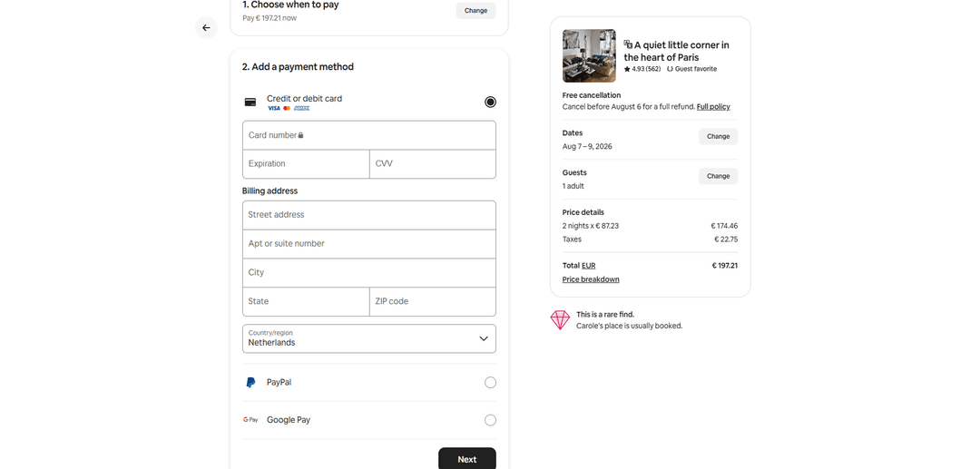Click the star rating 4.93 icon
The height and width of the screenshot is (469, 980).
click(x=627, y=69)
